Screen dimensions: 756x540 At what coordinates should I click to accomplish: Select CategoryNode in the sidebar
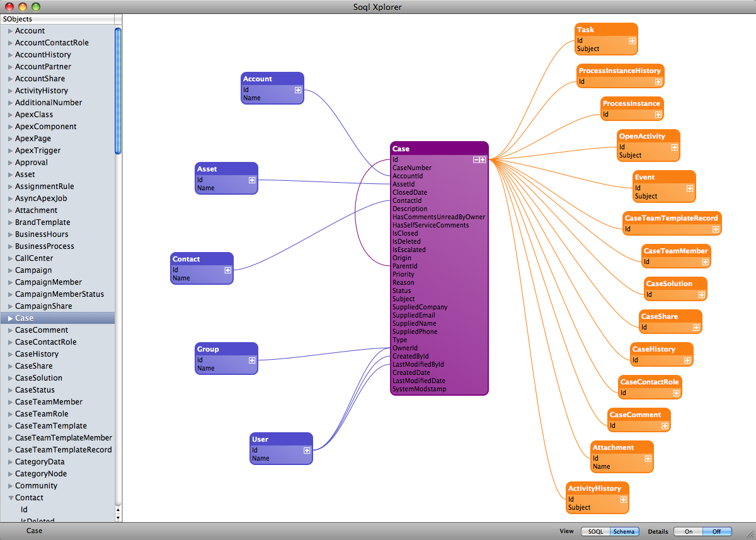click(x=41, y=474)
